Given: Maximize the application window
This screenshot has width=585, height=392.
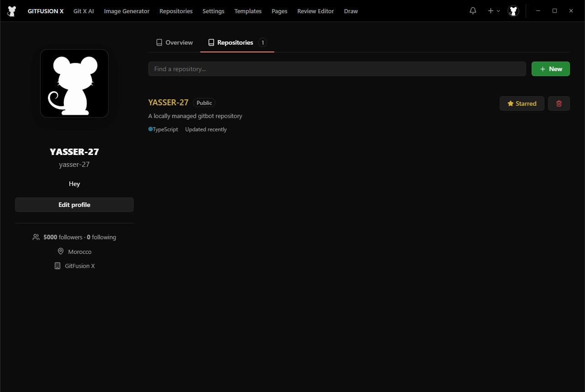Looking at the screenshot, I should (554, 10).
